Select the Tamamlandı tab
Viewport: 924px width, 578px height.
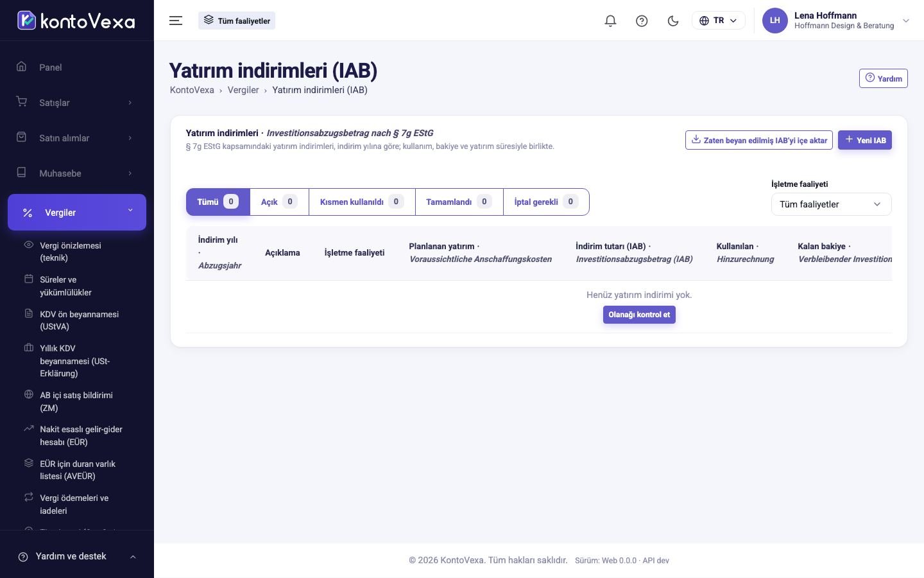[x=459, y=202]
